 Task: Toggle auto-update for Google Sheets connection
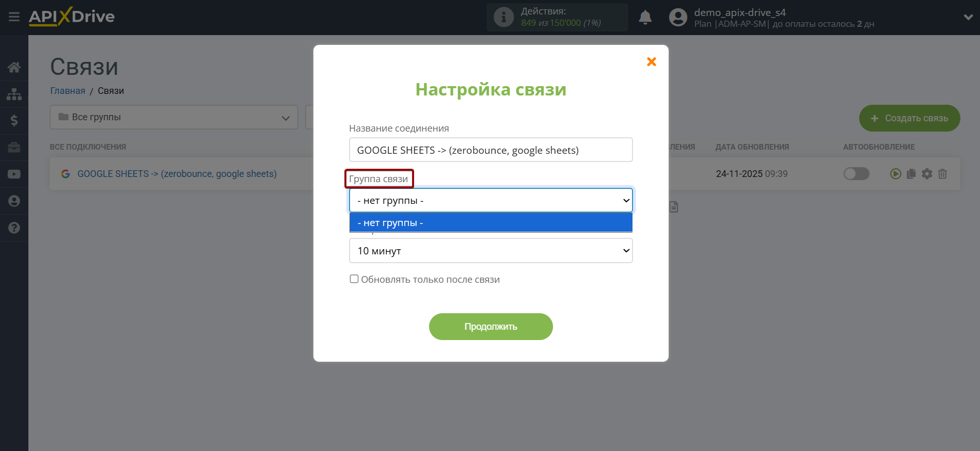(856, 174)
